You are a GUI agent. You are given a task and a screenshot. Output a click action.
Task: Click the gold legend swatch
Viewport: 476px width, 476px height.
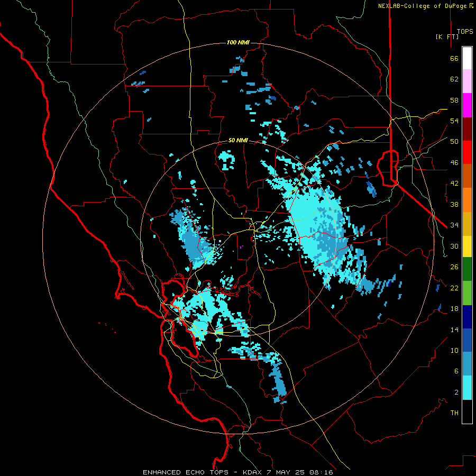coord(467,224)
